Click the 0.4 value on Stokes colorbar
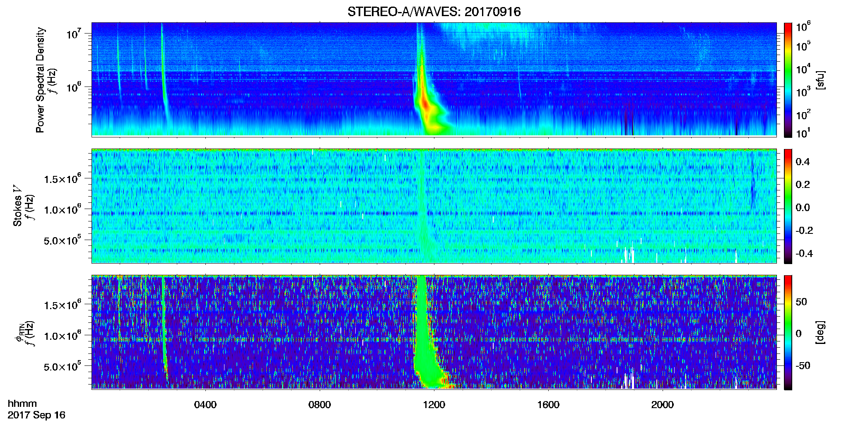Screen dimensions: 868x447 [x=803, y=162]
